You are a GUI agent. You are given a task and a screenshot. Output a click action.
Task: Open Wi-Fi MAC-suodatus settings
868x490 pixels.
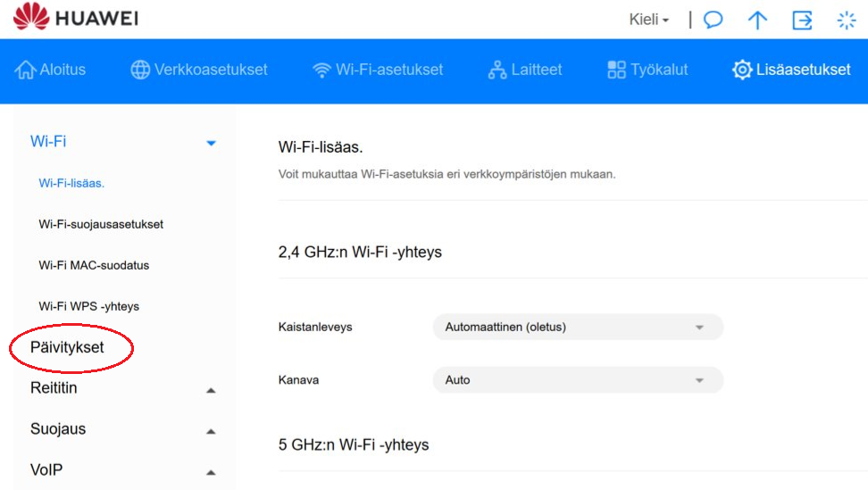click(94, 265)
